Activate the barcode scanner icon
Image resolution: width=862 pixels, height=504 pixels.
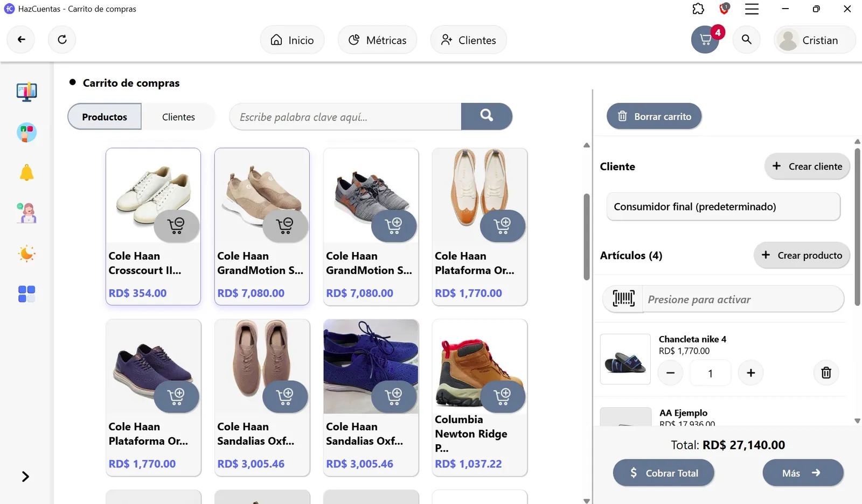[x=623, y=298]
